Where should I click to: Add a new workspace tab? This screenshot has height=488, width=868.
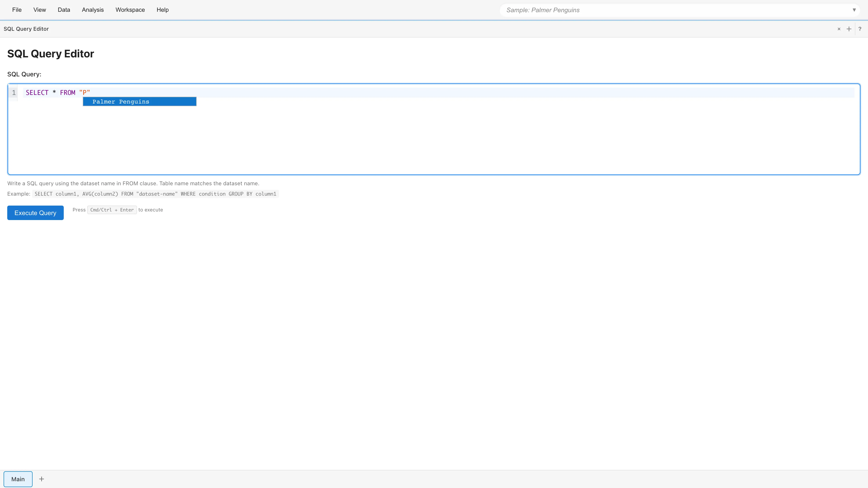41,479
